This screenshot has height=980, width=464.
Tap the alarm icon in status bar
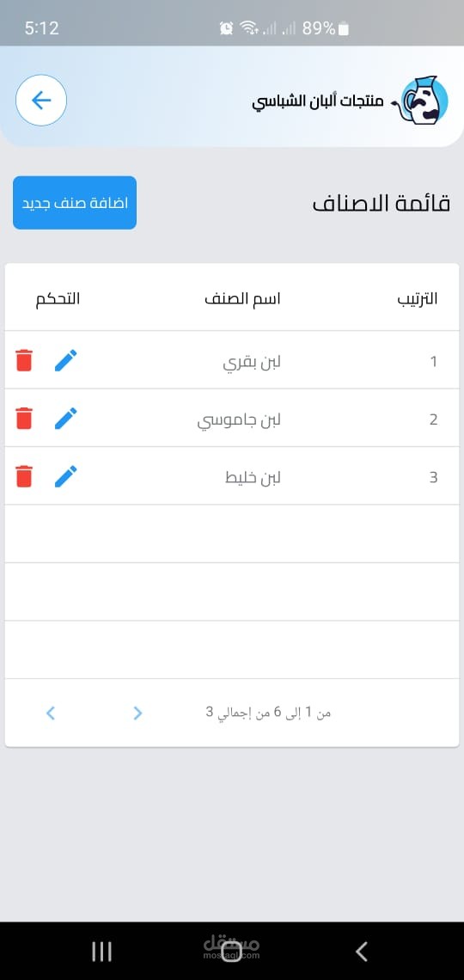(226, 28)
